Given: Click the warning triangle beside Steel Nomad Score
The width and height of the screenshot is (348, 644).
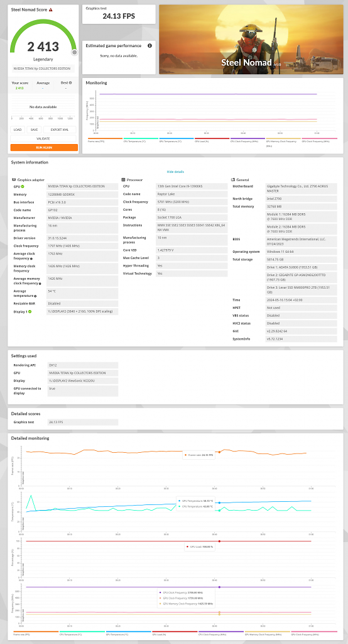Looking at the screenshot, I should 50,9.
